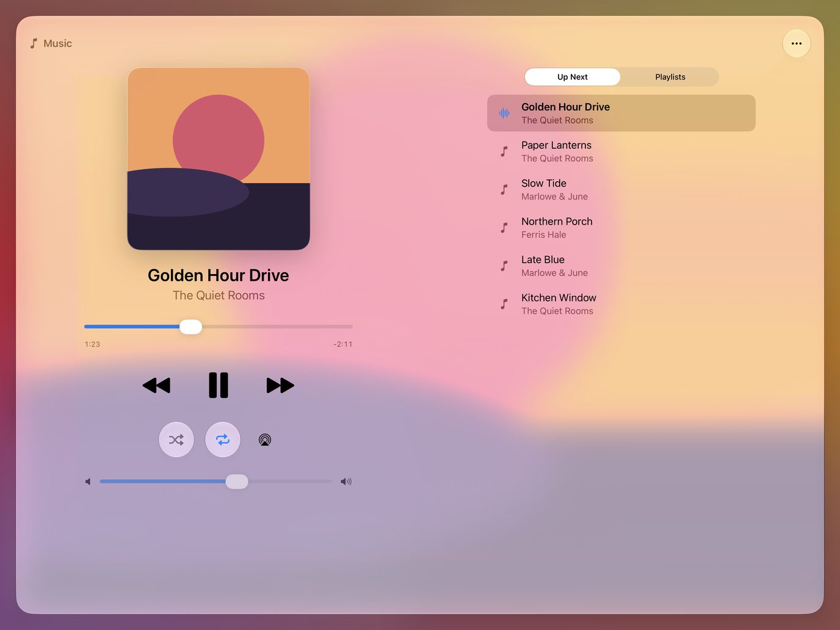Screen dimensions: 840x630
Task: Click the sunset album artwork
Action: point(219,159)
